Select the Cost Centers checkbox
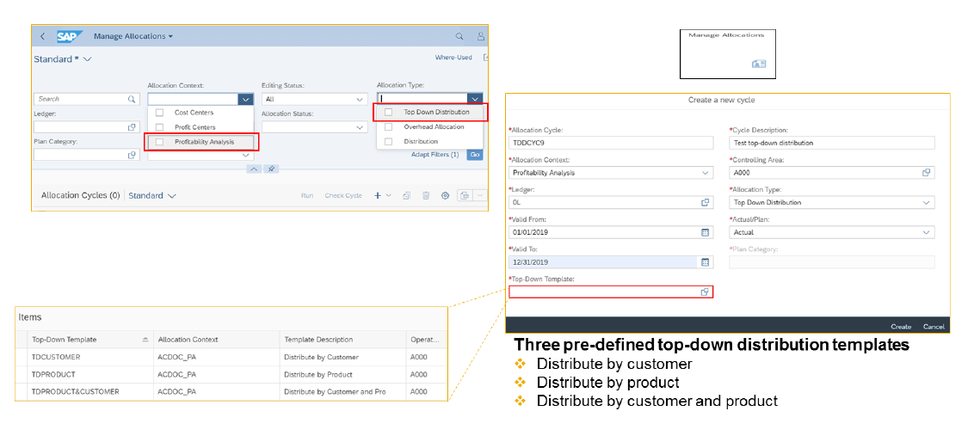980x442 pixels. pyautogui.click(x=159, y=113)
